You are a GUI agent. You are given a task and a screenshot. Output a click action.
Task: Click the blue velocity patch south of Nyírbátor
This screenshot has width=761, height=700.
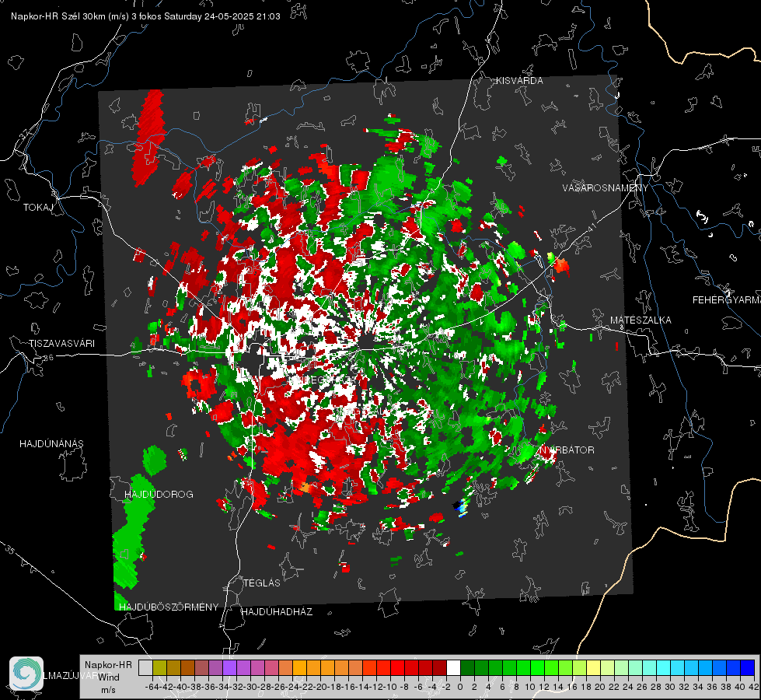[x=461, y=508]
